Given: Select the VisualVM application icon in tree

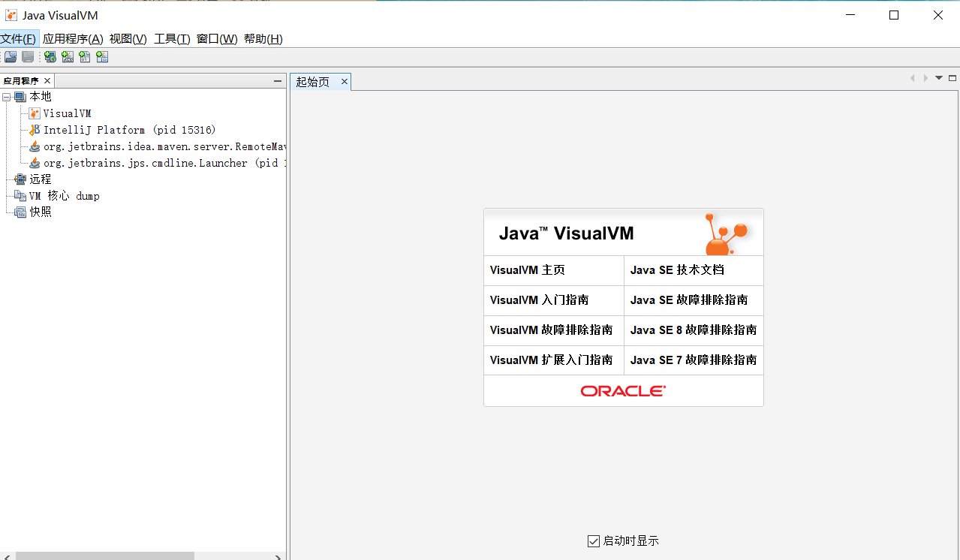Looking at the screenshot, I should click(x=34, y=113).
